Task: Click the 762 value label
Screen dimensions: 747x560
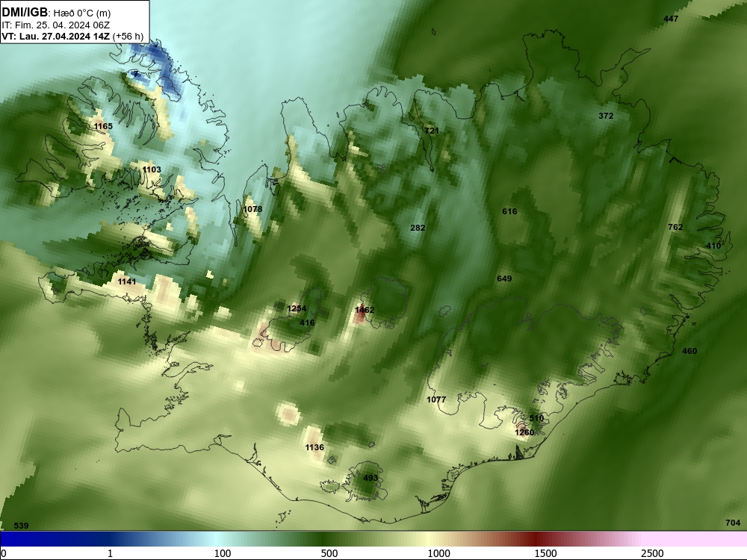Action: pos(675,227)
